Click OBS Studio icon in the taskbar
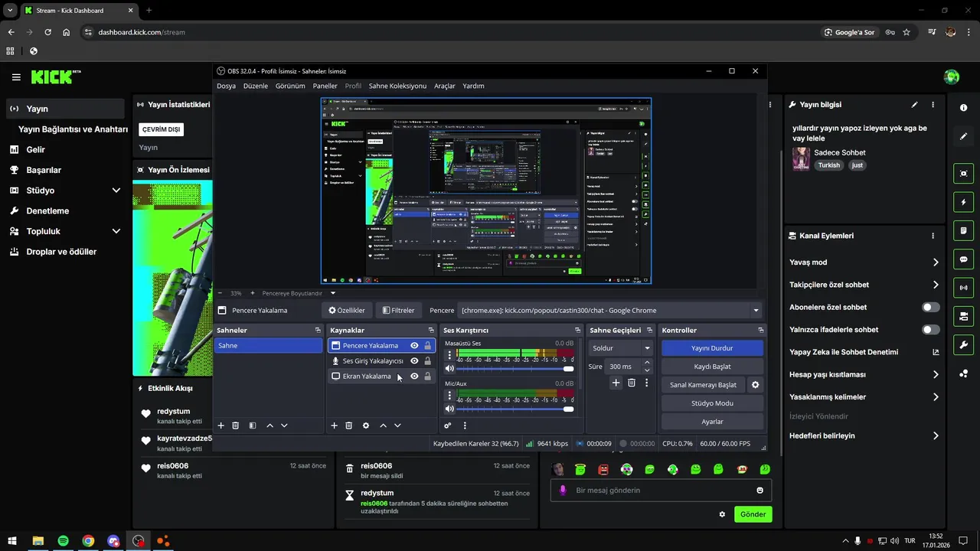 138,541
